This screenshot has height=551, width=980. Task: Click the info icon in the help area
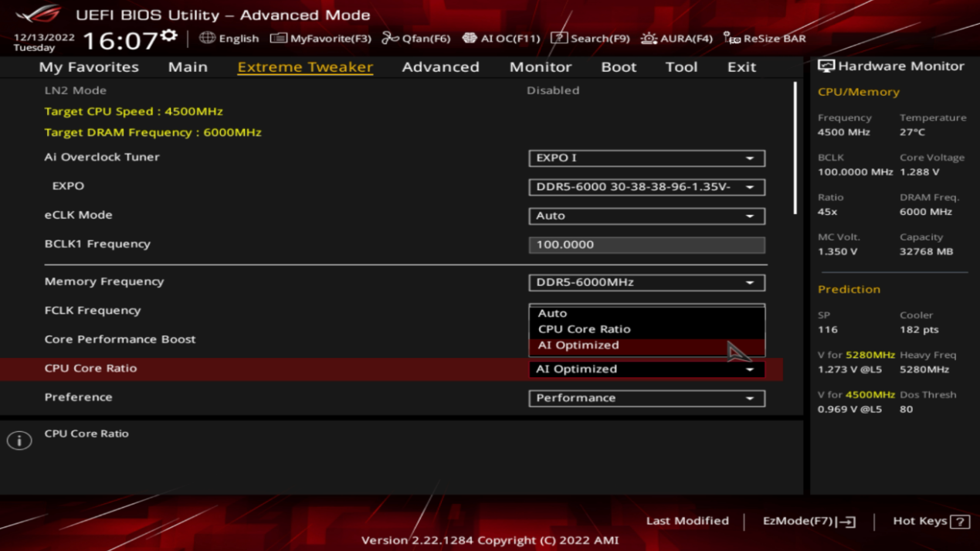tap(19, 440)
